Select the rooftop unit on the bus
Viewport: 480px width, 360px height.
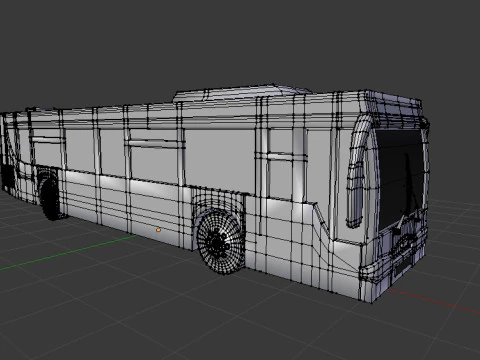(243, 92)
